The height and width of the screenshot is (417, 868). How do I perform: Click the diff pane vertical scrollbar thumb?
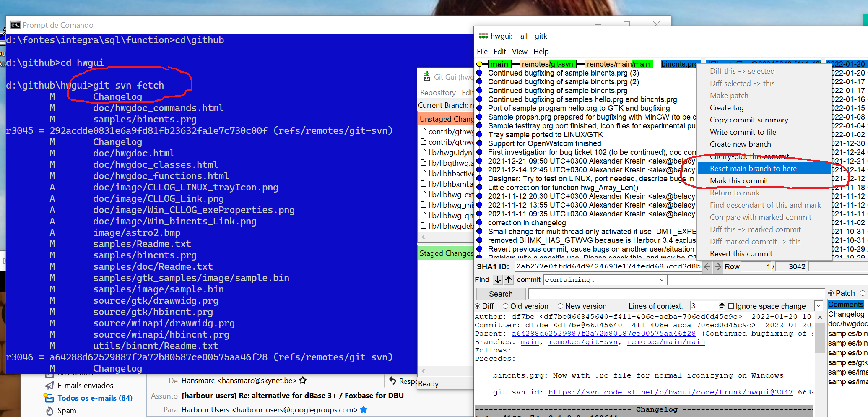(x=820, y=338)
